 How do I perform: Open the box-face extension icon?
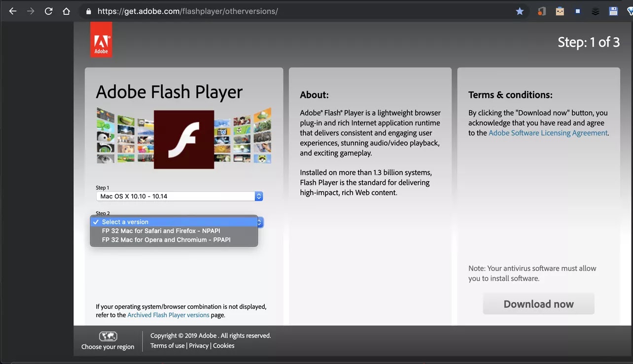[560, 11]
